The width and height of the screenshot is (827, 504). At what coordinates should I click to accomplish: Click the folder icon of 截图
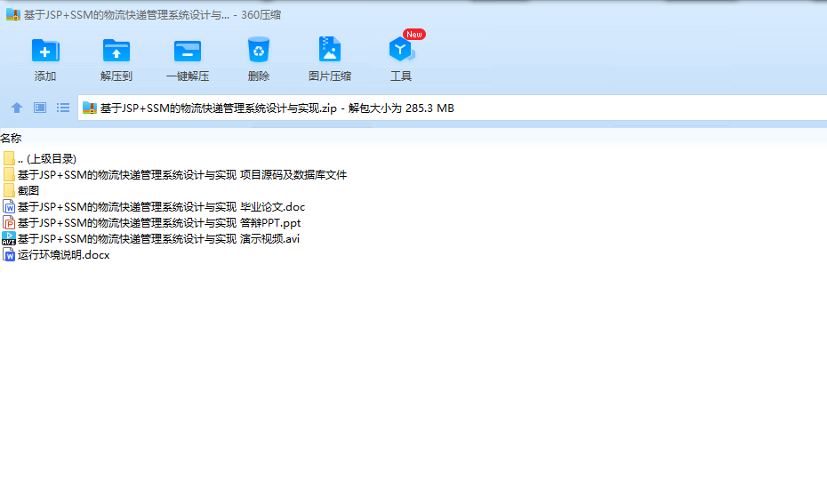point(9,190)
